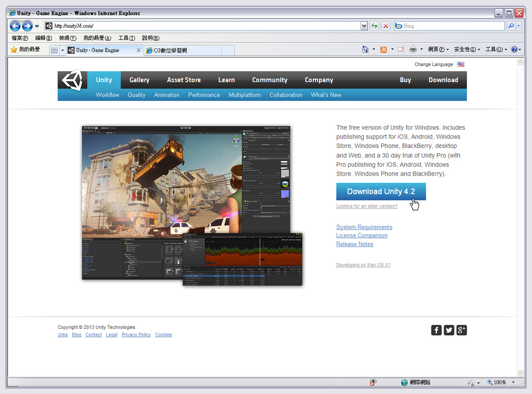Open the 工具(O) toolbar menu
532x394 pixels.
(496, 49)
